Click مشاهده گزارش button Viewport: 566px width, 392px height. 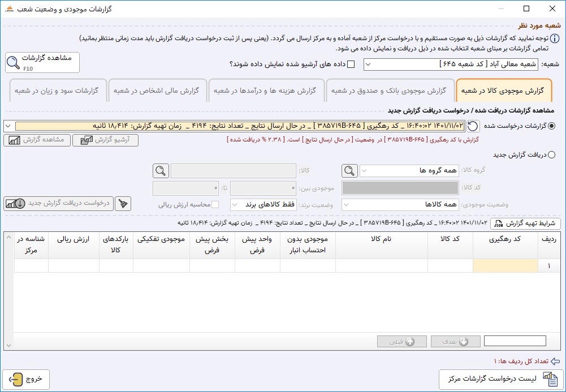click(36, 140)
